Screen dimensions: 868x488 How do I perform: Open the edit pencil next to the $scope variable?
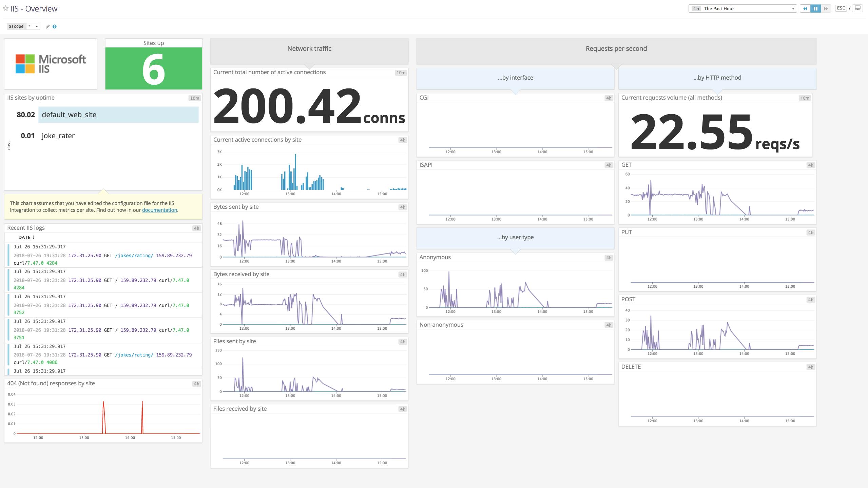tap(47, 26)
